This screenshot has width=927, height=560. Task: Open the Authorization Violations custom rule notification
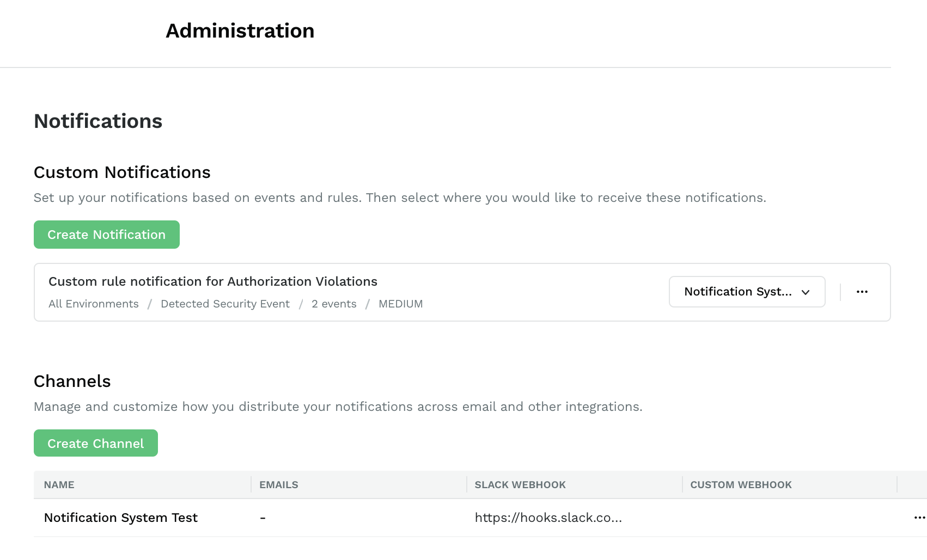213,281
